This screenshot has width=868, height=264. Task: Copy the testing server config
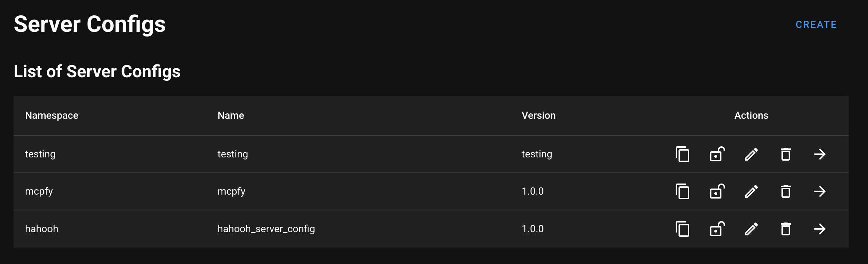point(683,155)
